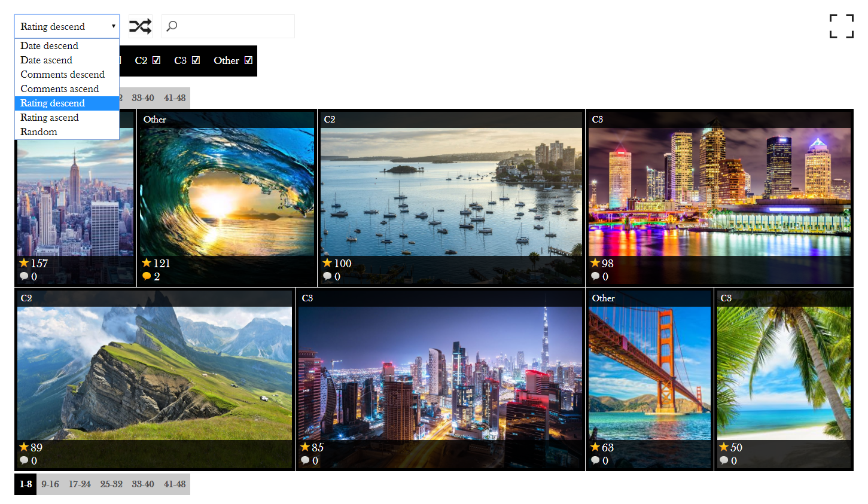
Task: Click the comment bubble on the colorful waterfront skyline image
Action: point(595,276)
